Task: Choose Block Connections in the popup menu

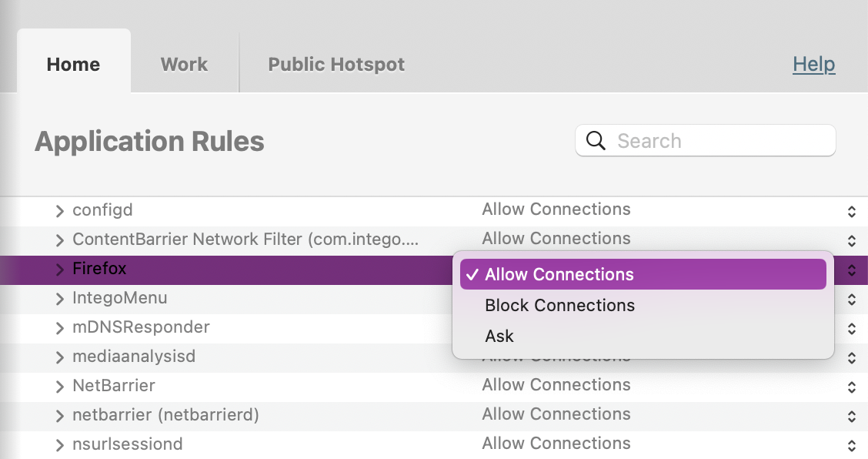Action: pyautogui.click(x=643, y=305)
